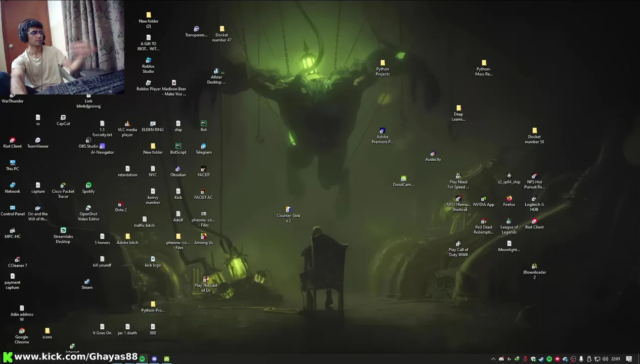Image resolution: width=640 pixels, height=364 pixels.
Task: Open the Control Panel icon
Action: (x=13, y=210)
